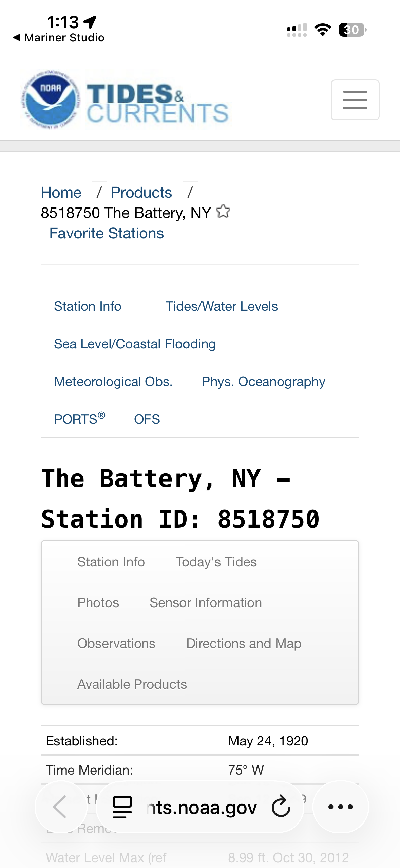This screenshot has height=868, width=400.
Task: Expand the Meteorological Obs. menu
Action: [113, 382]
